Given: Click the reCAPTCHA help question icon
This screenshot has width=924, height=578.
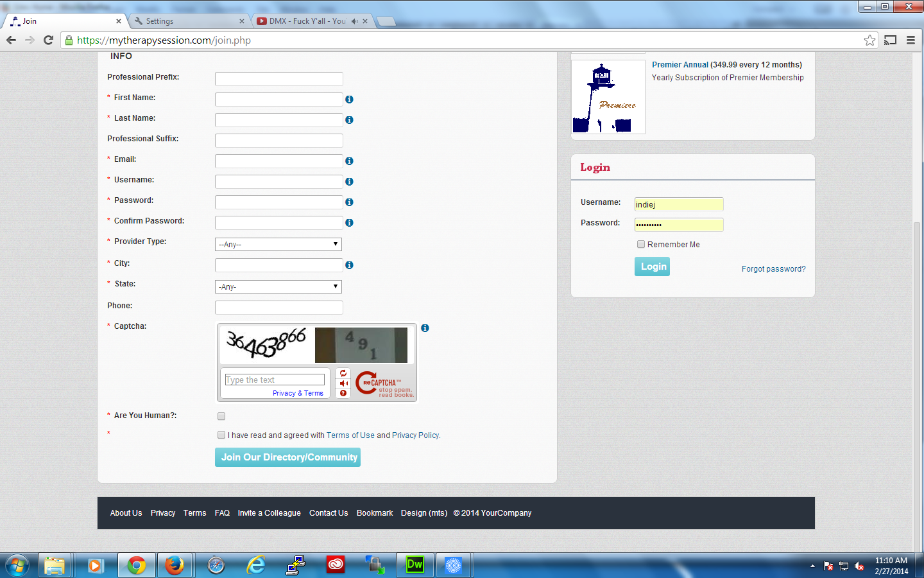Looking at the screenshot, I should [x=343, y=393].
